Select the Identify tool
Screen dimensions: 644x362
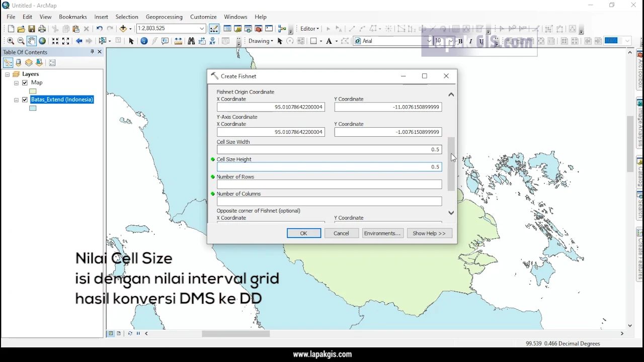[x=144, y=41]
